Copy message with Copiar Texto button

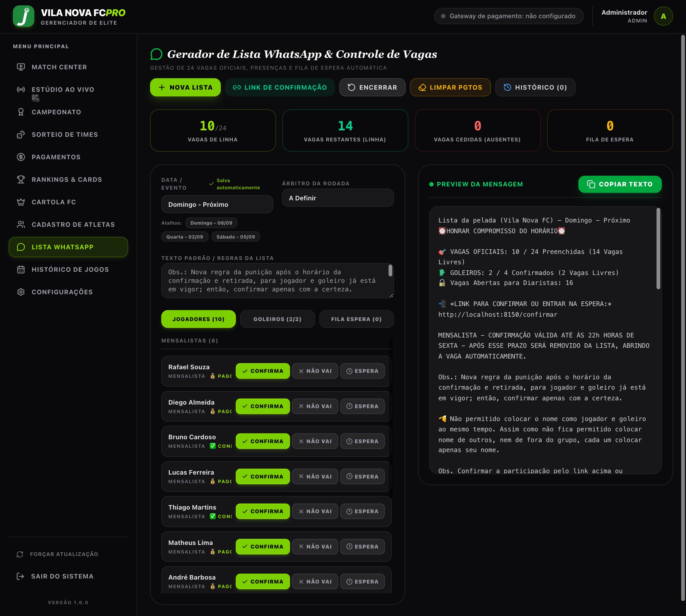(620, 184)
